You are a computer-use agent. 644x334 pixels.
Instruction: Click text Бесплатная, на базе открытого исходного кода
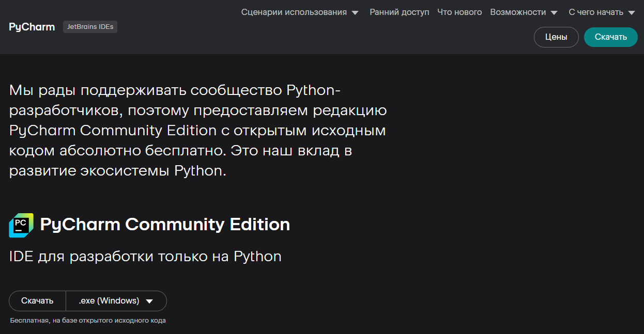pyautogui.click(x=88, y=321)
